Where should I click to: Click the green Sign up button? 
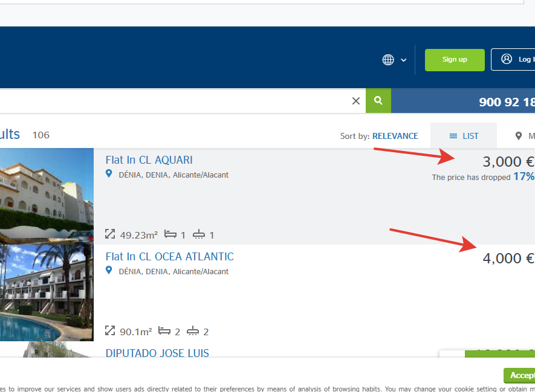pos(455,60)
